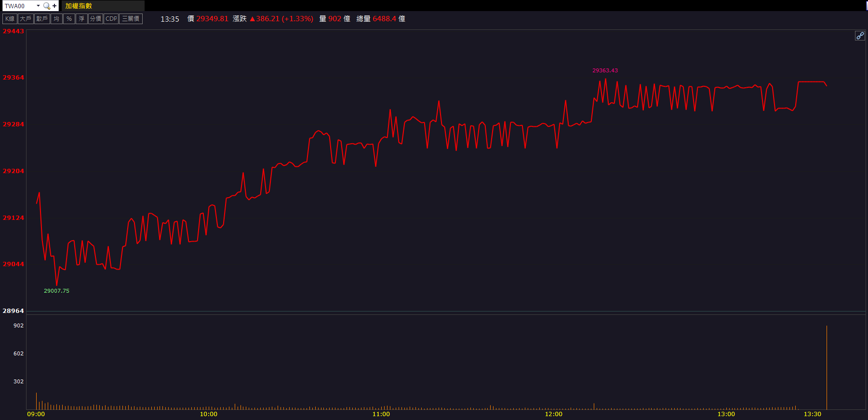Screen dimensions: 868x420
Task: Toggle the 大戶 indicator button
Action: pyautogui.click(x=26, y=19)
